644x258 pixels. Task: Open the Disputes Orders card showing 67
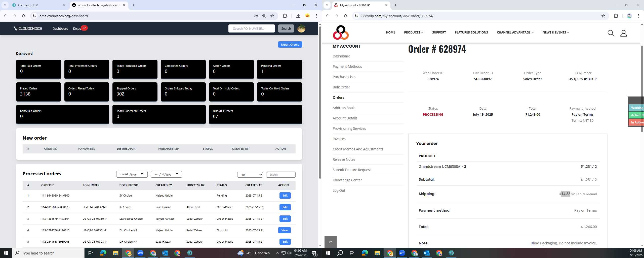coord(255,114)
